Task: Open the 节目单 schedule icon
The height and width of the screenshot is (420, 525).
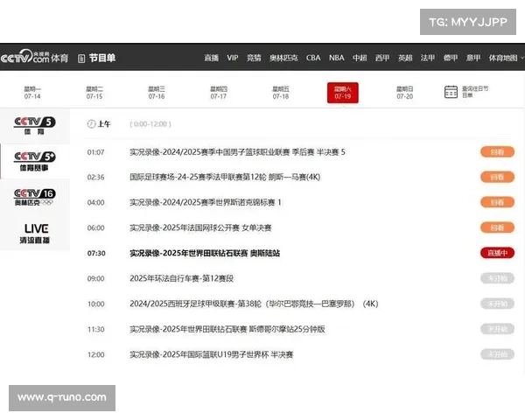Action: 81,59
